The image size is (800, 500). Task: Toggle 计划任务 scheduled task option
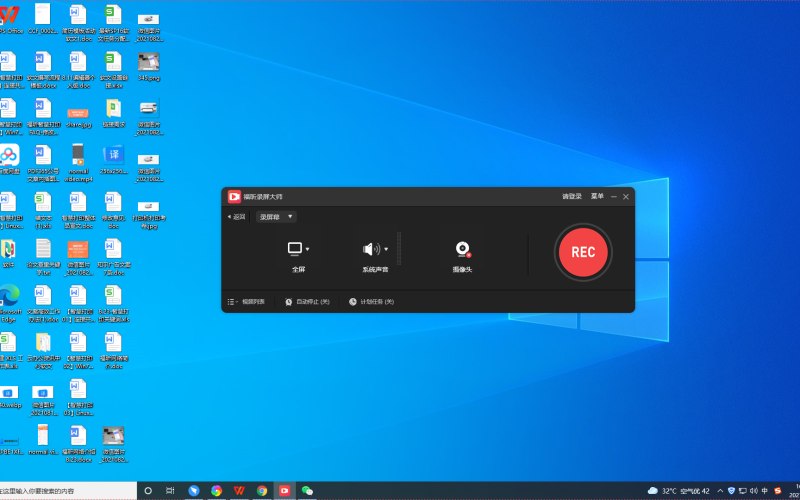point(371,302)
